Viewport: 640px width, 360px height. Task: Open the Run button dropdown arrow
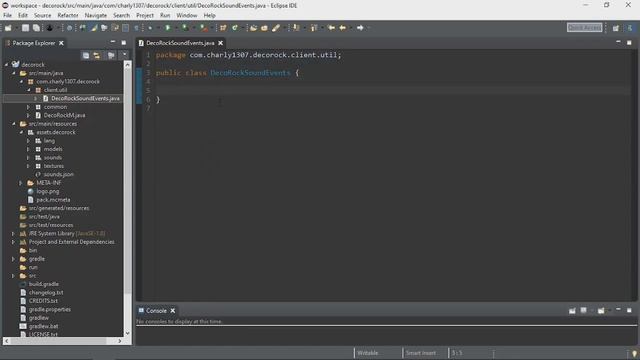tap(176, 28)
